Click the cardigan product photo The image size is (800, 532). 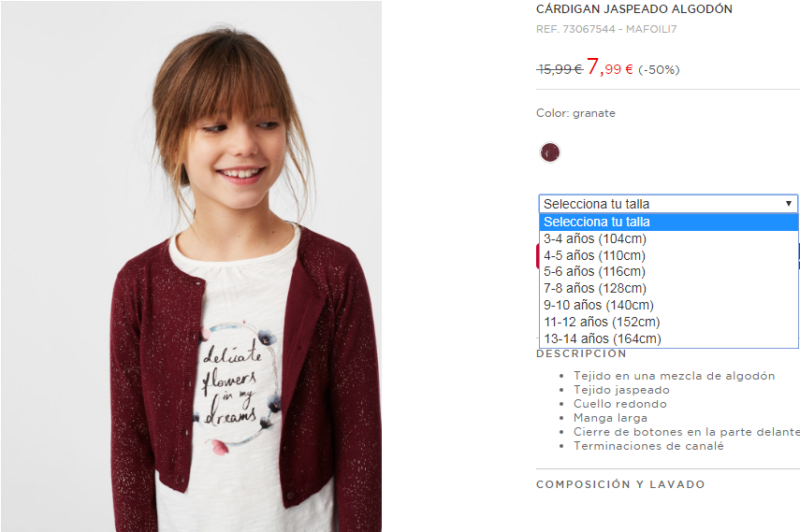[x=191, y=266]
